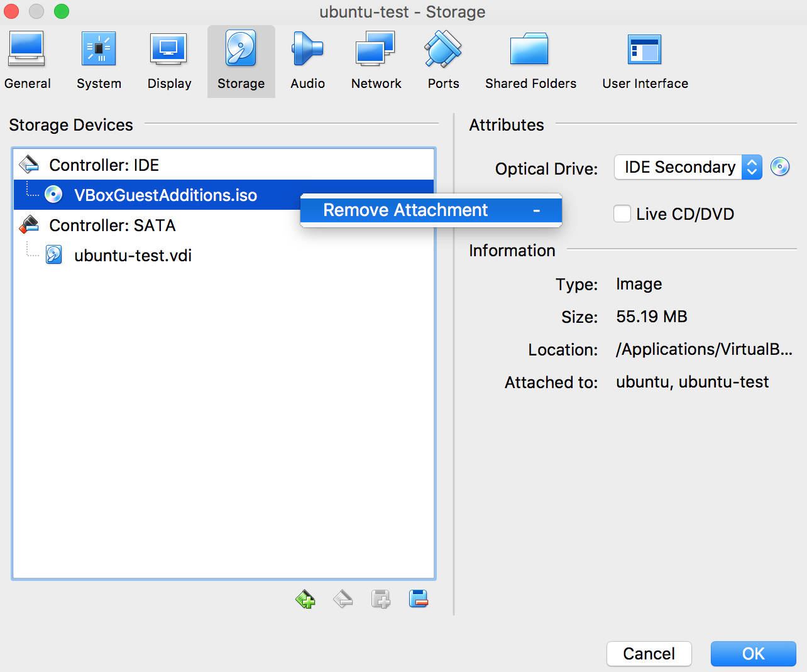
Task: Click the Storage Devices heading
Action: 71,124
